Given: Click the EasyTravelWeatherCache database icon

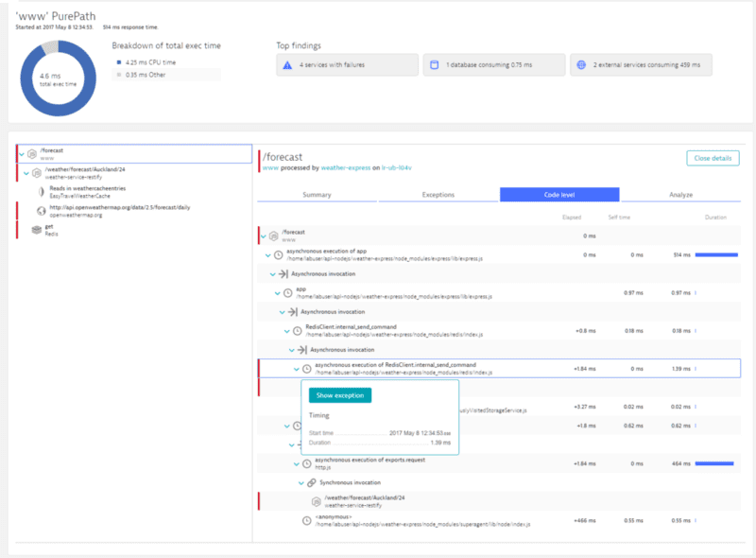Looking at the screenshot, I should pyautogui.click(x=42, y=192).
